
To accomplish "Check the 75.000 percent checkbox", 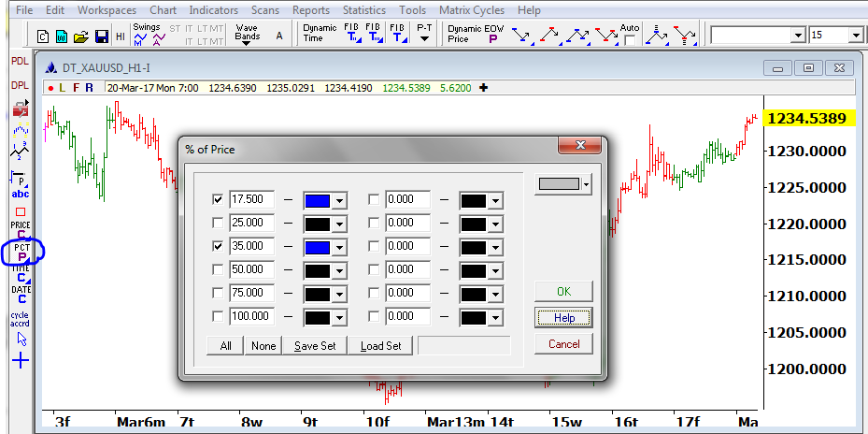I will (218, 293).
